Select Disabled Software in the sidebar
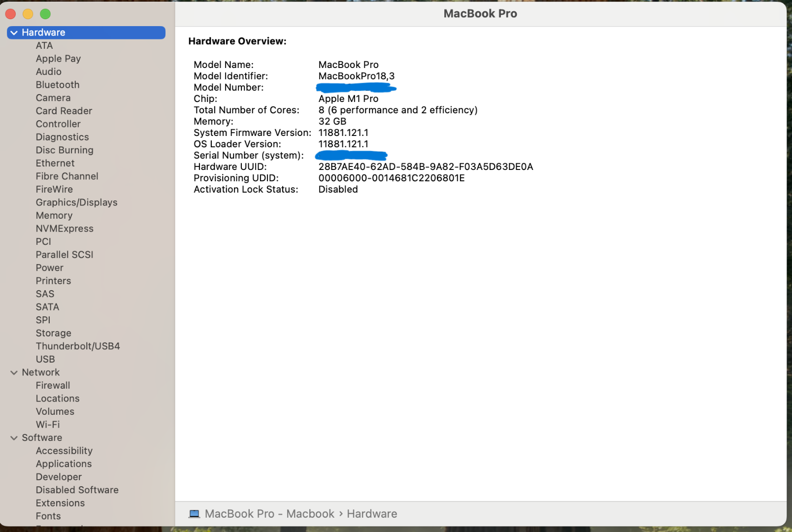 coord(77,490)
